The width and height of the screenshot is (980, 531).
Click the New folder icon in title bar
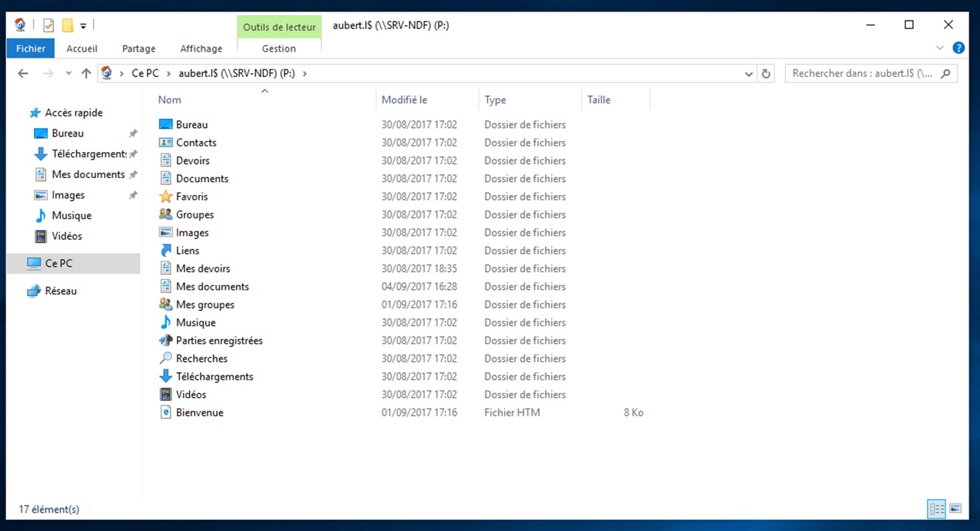[67, 25]
